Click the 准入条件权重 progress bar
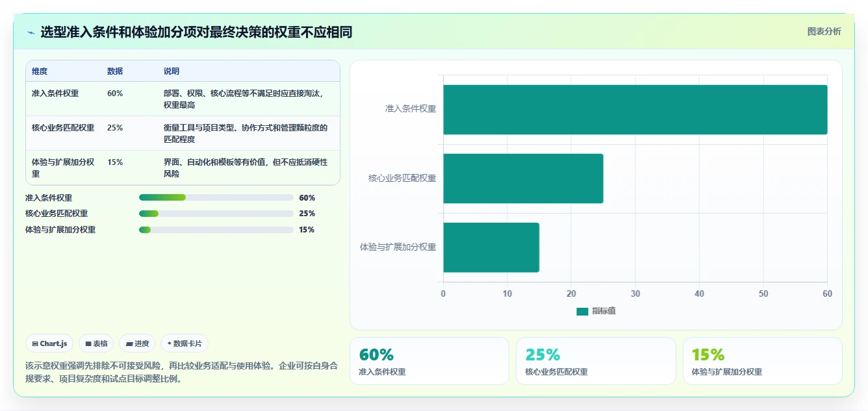The image size is (868, 411). point(216,197)
